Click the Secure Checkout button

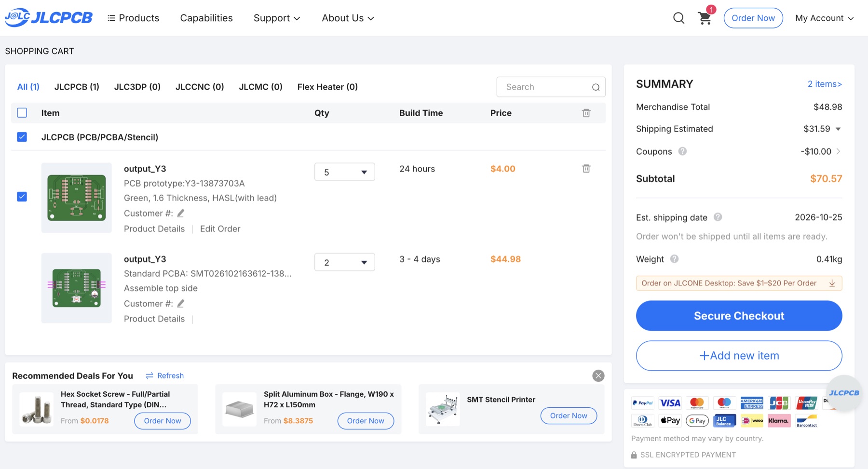[739, 316]
